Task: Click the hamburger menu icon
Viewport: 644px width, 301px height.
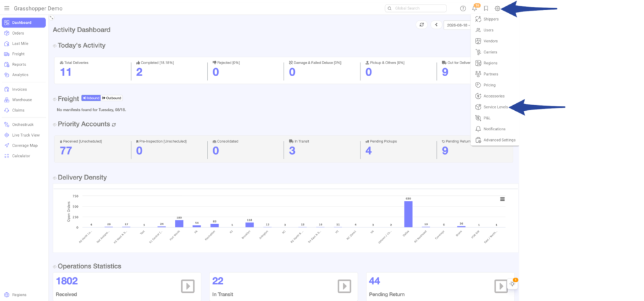Action: click(6, 8)
